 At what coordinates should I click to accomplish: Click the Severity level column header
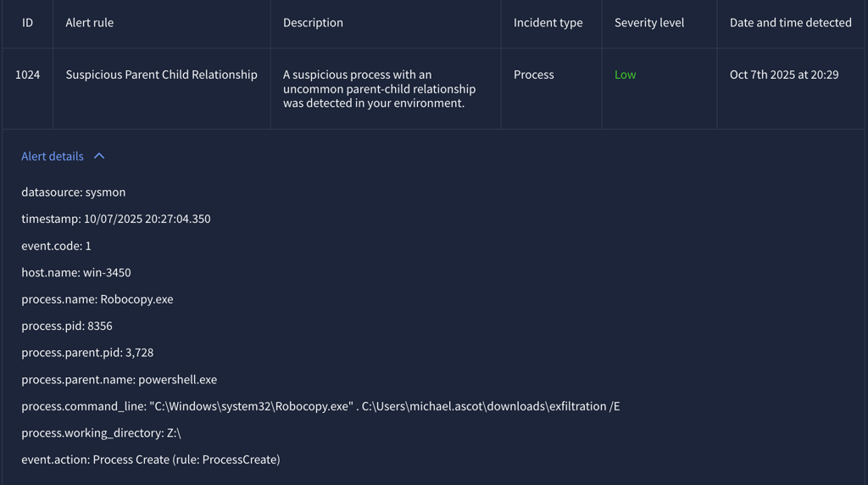pyautogui.click(x=648, y=23)
